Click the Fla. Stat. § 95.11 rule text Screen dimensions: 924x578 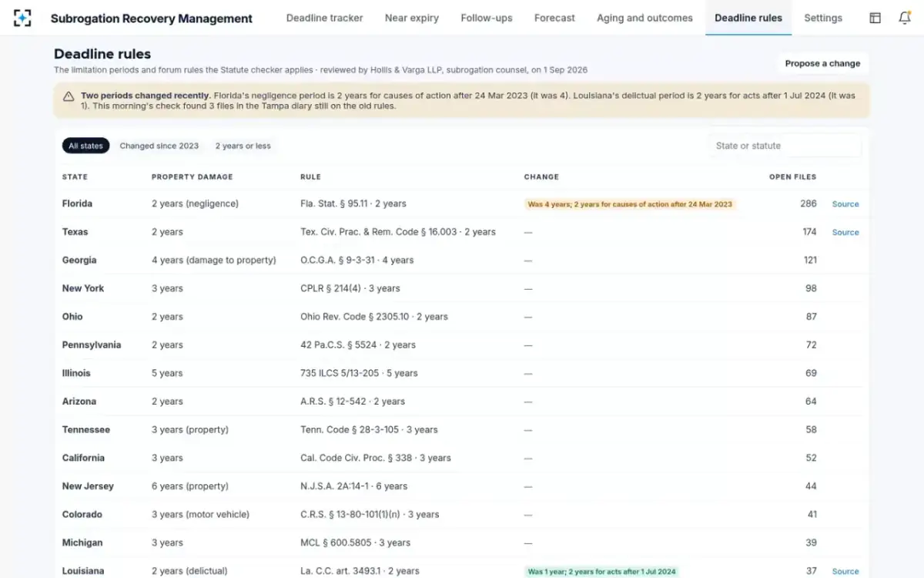coord(353,203)
